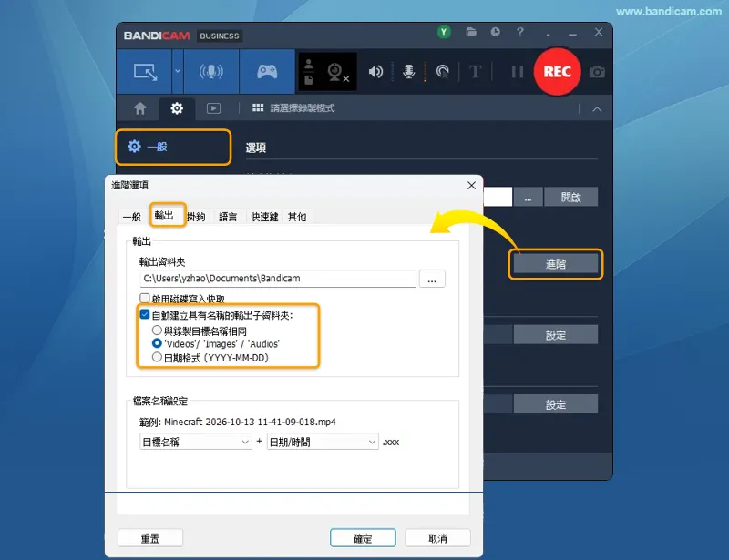729x560 pixels.
Task: Click the output folder path field
Action: click(278, 279)
